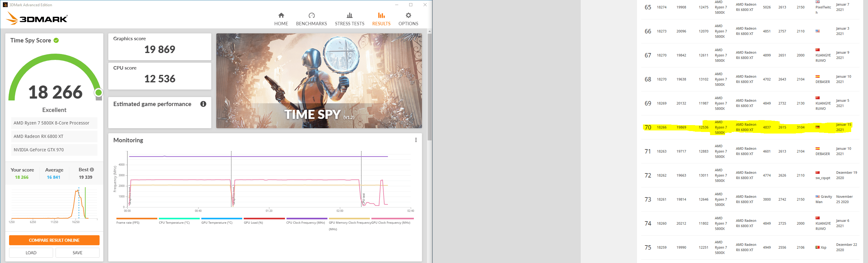Image resolution: width=868 pixels, height=263 pixels.
Task: Click the info icon next to Best score
Action: (92, 170)
